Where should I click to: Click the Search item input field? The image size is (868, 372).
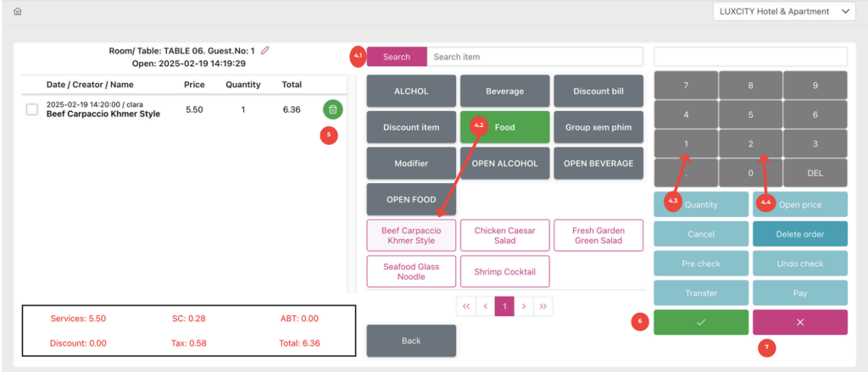[534, 57]
